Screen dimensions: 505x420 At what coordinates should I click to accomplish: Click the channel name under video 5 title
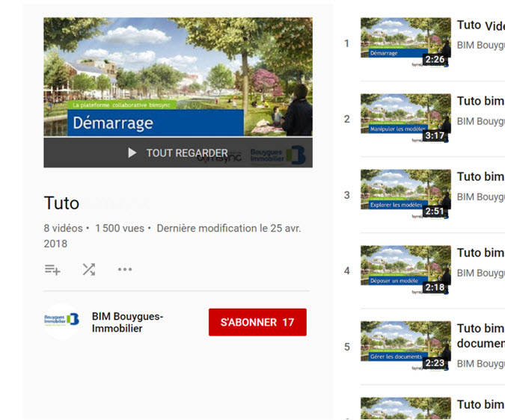click(481, 364)
